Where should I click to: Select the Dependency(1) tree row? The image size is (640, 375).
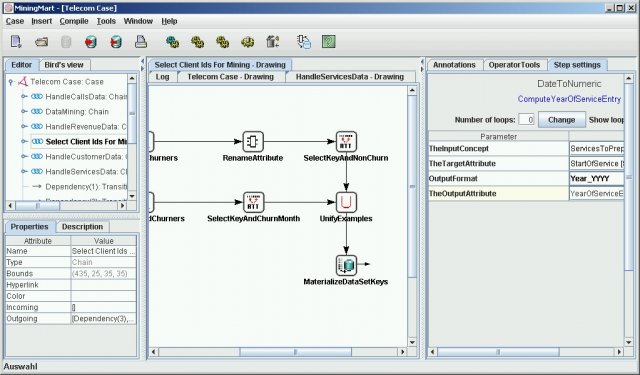pyautogui.click(x=86, y=186)
